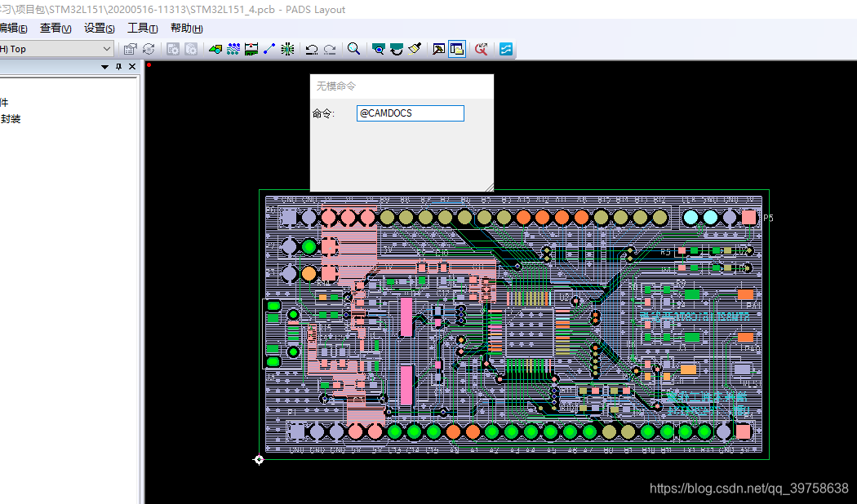Open the Drafting toolbar icon

tap(215, 49)
